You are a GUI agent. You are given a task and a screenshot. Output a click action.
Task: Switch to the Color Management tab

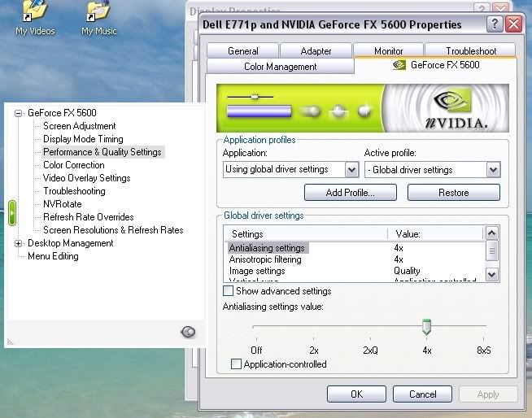pyautogui.click(x=281, y=67)
